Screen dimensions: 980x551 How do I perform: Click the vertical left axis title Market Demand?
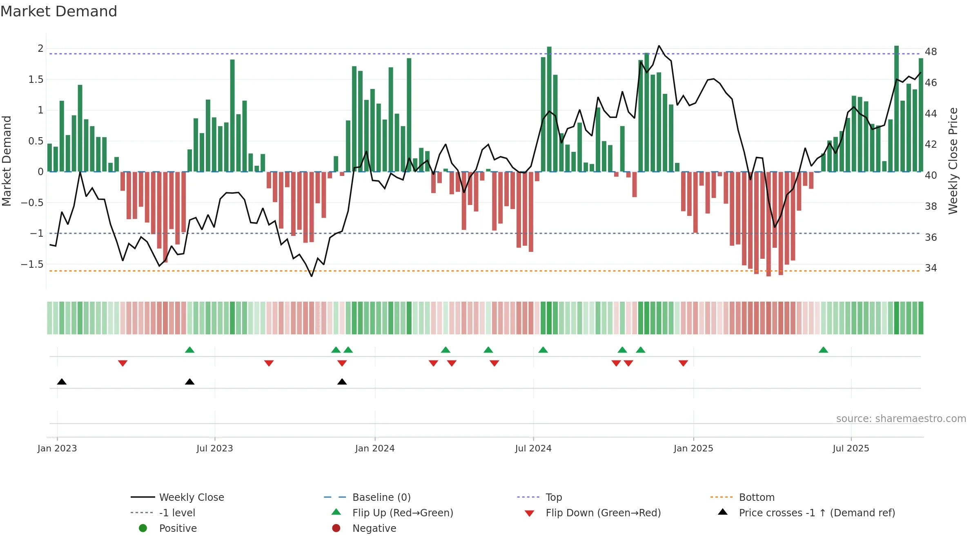click(7, 161)
